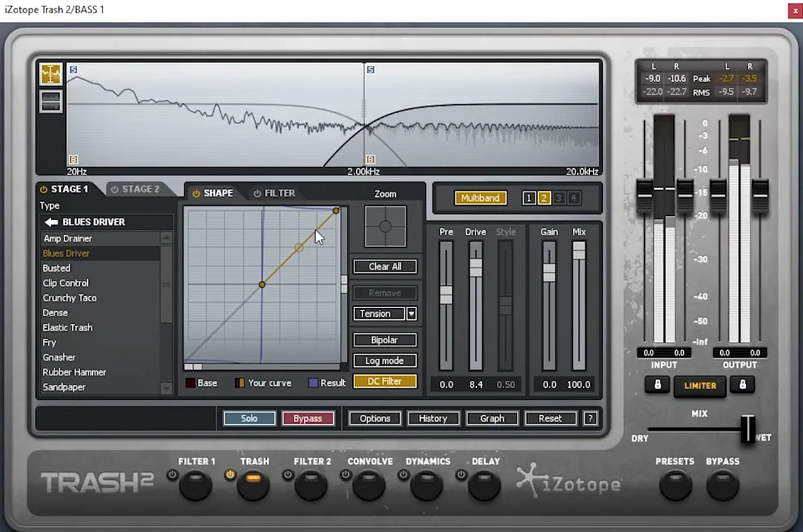Screen dimensions: 803x532
Task: Select Rubber Hammer distortion type
Action: tap(74, 372)
